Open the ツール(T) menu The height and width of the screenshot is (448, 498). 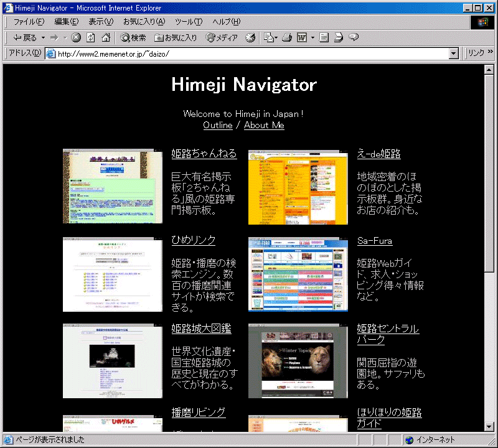189,22
